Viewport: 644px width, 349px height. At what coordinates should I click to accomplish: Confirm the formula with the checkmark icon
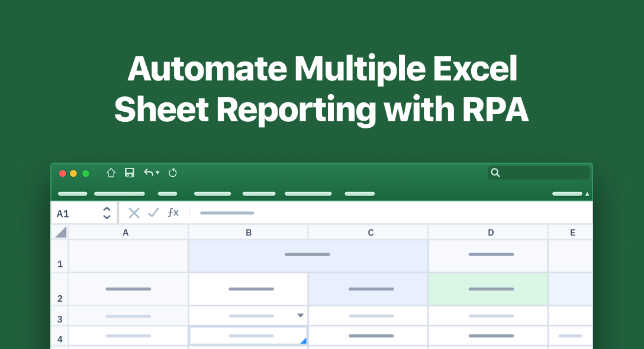[x=153, y=212]
